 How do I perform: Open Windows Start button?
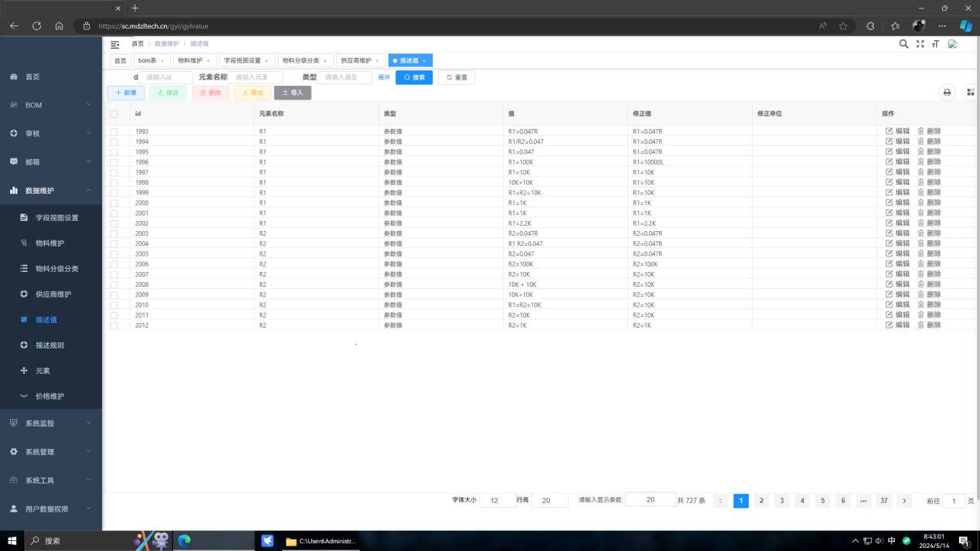point(12,541)
